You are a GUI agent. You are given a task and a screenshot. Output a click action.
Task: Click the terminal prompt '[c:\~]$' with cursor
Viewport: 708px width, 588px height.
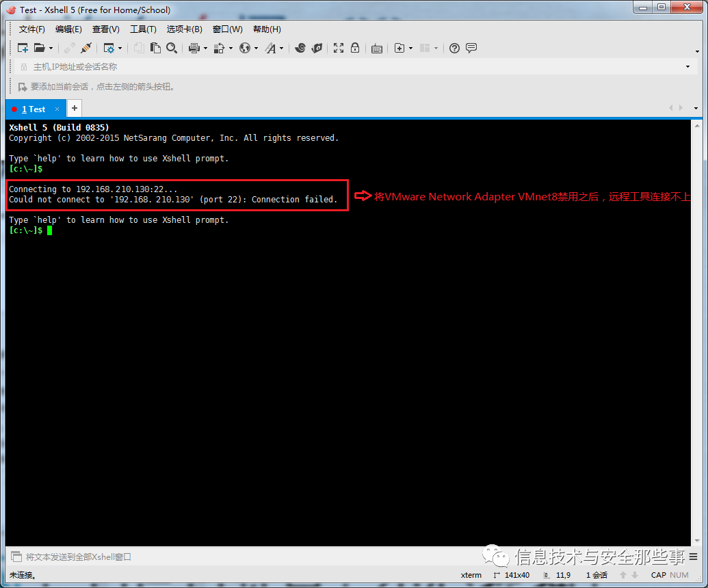(x=31, y=230)
